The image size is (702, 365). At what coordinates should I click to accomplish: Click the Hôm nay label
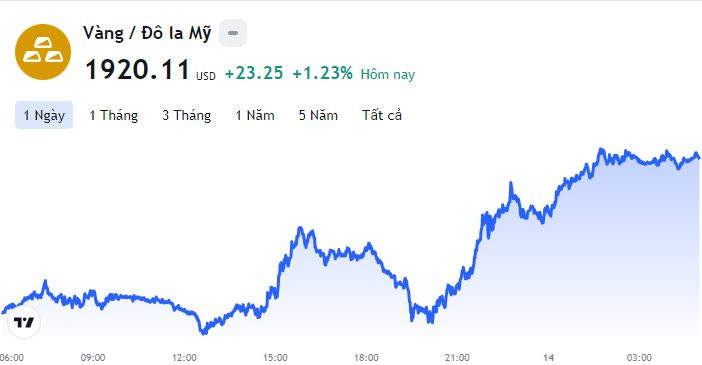click(x=388, y=74)
